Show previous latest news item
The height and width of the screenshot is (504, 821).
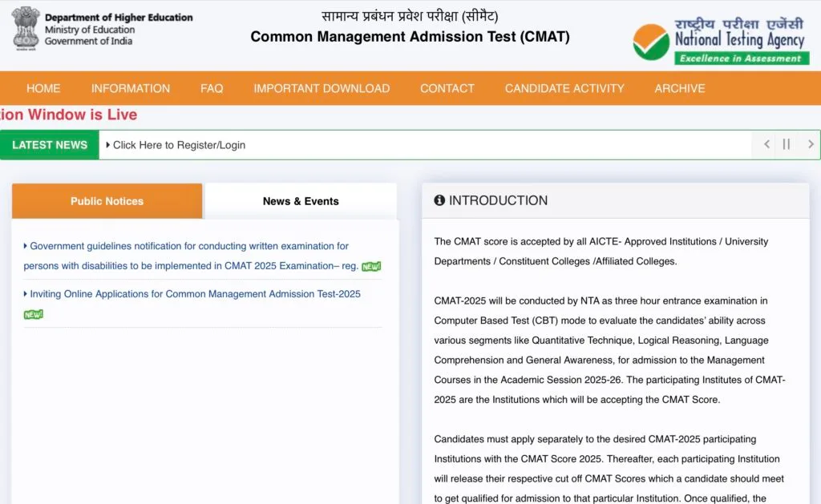pyautogui.click(x=766, y=144)
